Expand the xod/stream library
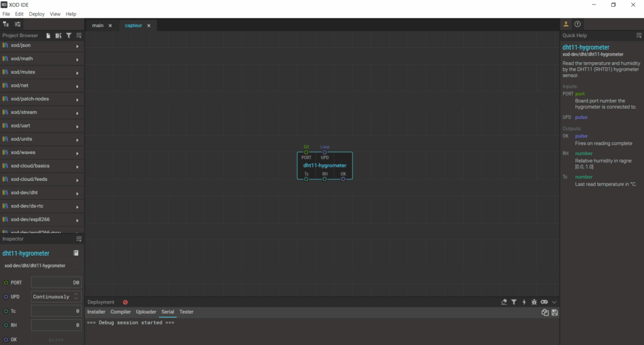 point(77,113)
